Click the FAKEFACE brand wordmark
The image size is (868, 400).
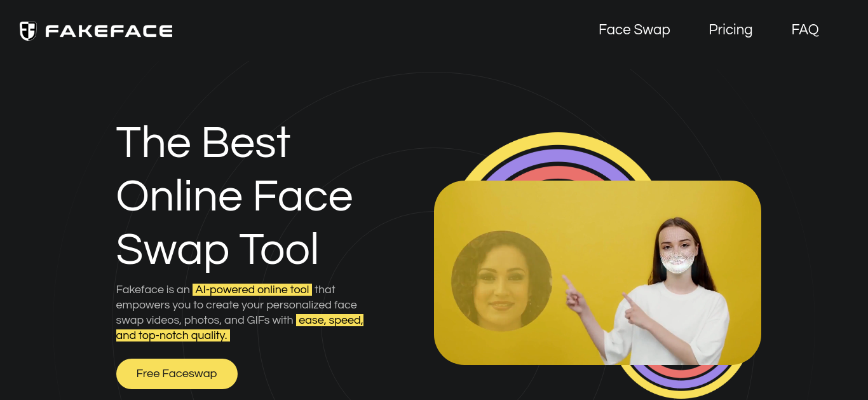(x=109, y=31)
